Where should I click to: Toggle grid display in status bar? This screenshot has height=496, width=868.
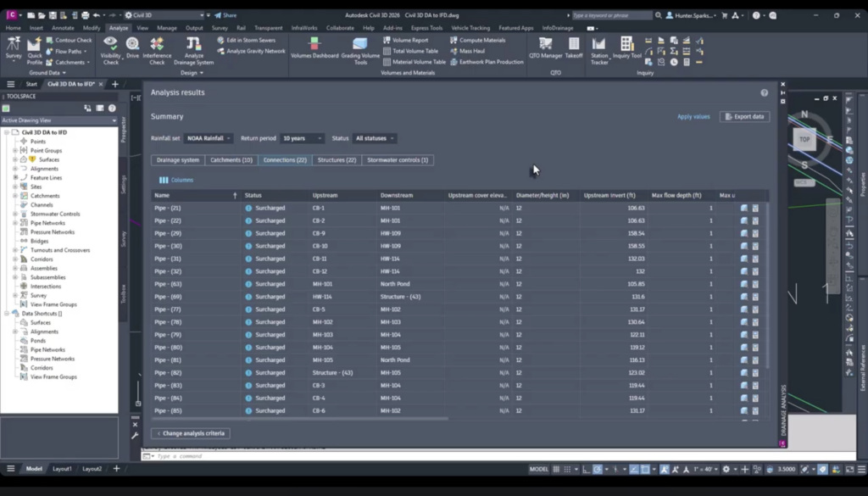click(556, 469)
